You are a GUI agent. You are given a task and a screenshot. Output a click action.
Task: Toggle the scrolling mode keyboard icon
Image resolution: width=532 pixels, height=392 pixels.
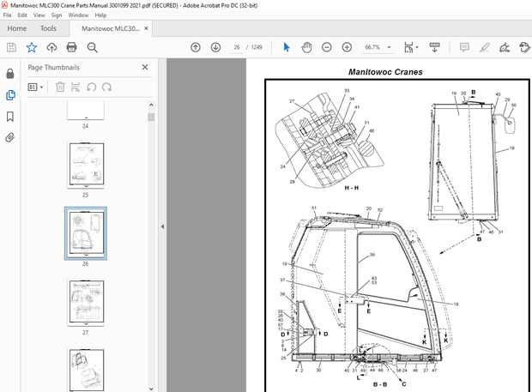coord(435,47)
